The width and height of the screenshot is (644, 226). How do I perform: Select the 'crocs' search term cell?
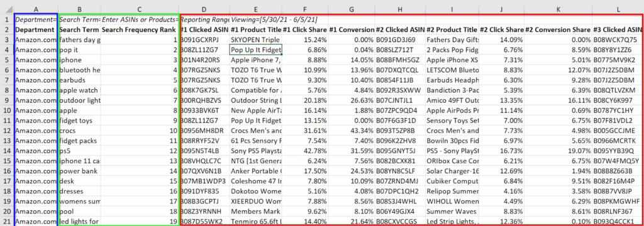coord(79,131)
